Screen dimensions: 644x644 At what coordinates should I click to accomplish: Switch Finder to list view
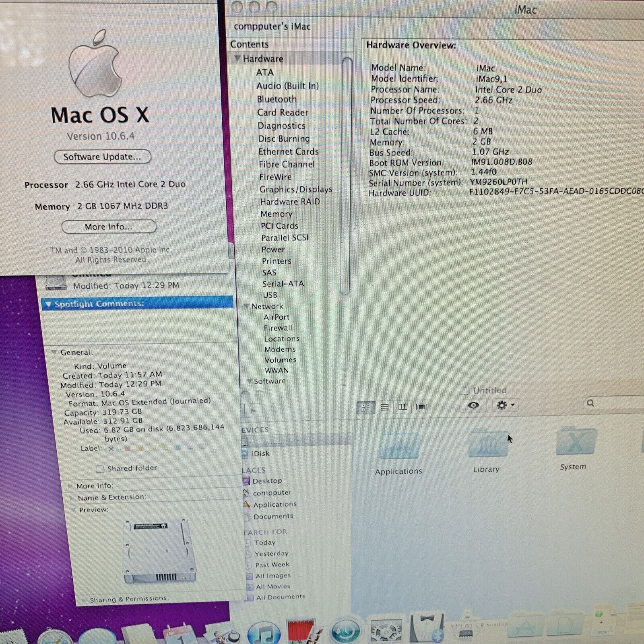384,407
